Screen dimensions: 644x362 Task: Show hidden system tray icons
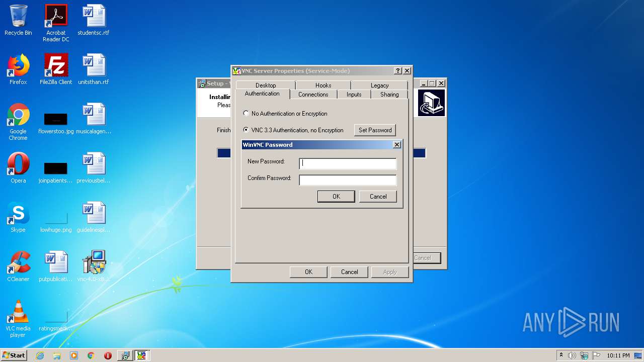pos(561,355)
